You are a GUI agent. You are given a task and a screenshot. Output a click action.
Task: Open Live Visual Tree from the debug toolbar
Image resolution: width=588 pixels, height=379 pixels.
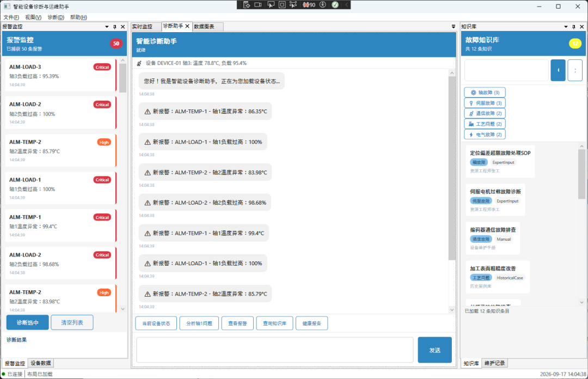(247, 5)
